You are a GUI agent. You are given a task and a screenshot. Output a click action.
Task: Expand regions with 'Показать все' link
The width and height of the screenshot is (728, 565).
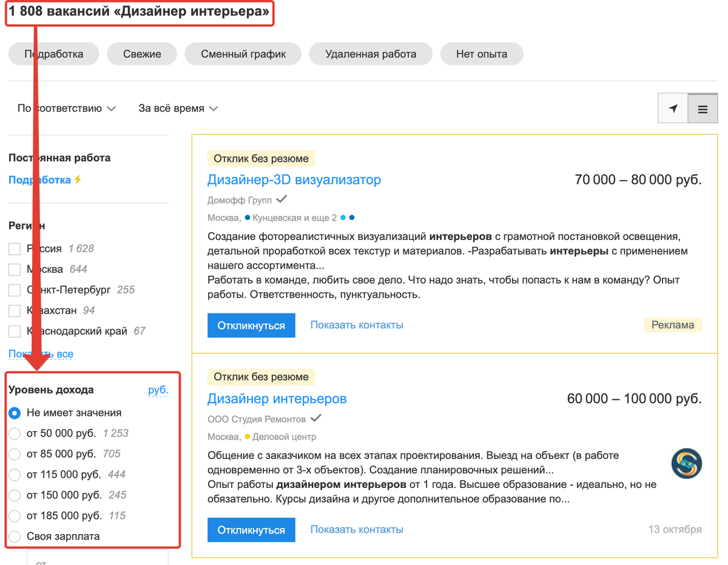[x=41, y=354]
